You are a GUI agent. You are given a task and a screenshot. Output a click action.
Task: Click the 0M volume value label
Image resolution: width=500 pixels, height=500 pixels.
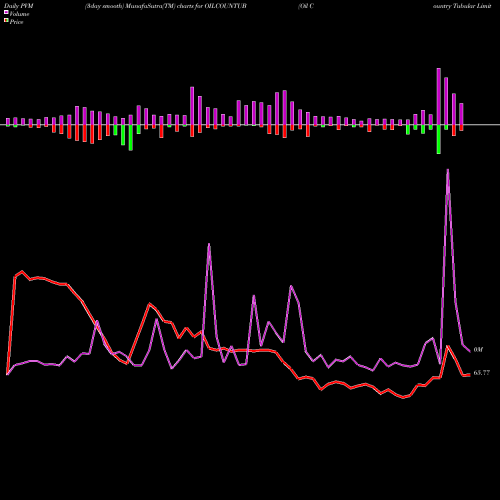tap(478, 350)
